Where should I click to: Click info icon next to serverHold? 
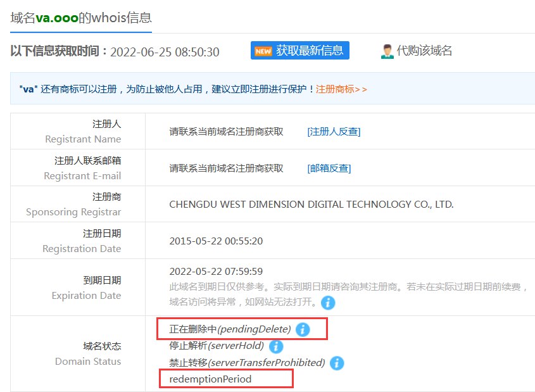(x=275, y=346)
